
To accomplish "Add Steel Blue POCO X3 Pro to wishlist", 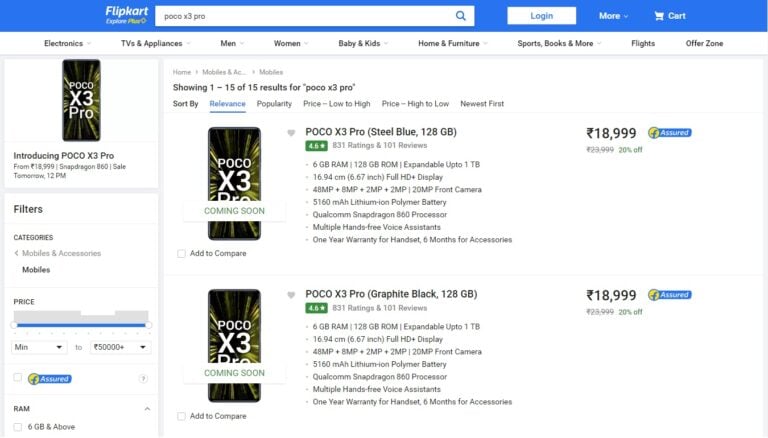I will [x=291, y=133].
